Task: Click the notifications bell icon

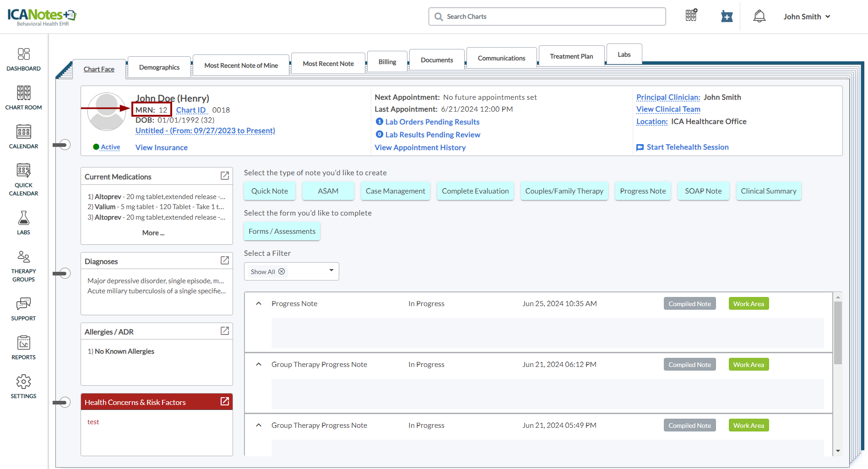Action: (x=759, y=16)
